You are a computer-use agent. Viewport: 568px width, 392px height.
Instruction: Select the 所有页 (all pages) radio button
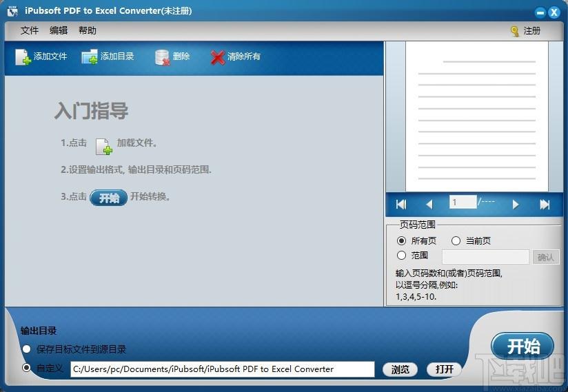pyautogui.click(x=401, y=240)
